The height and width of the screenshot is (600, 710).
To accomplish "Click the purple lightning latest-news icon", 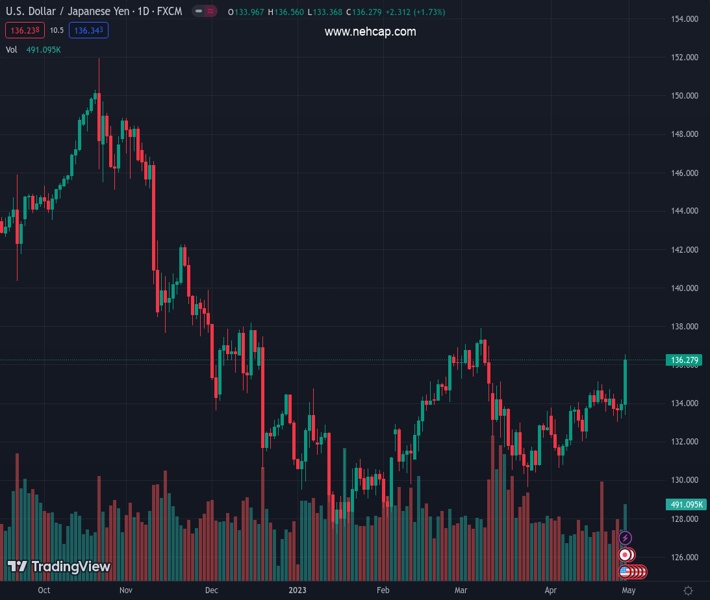I will (625, 538).
